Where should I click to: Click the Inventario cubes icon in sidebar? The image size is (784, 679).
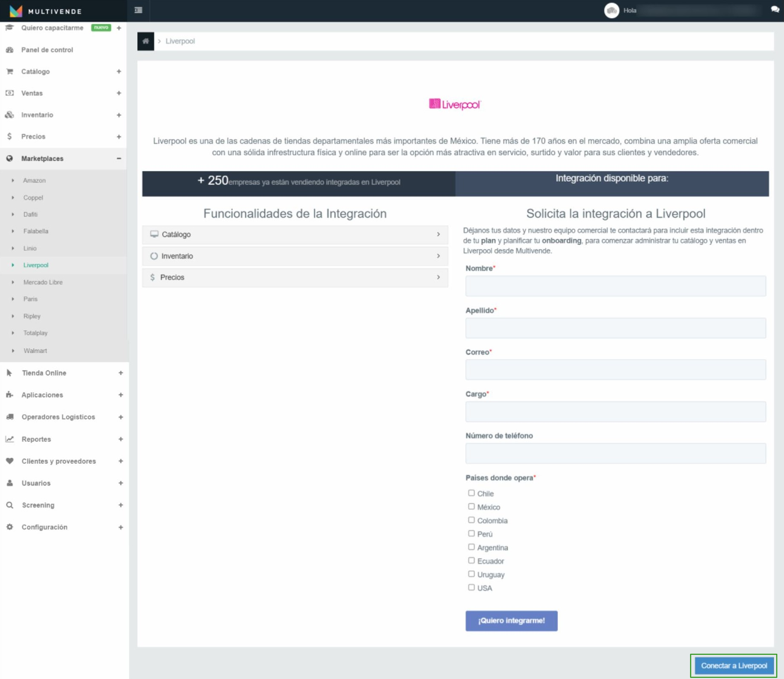9,115
